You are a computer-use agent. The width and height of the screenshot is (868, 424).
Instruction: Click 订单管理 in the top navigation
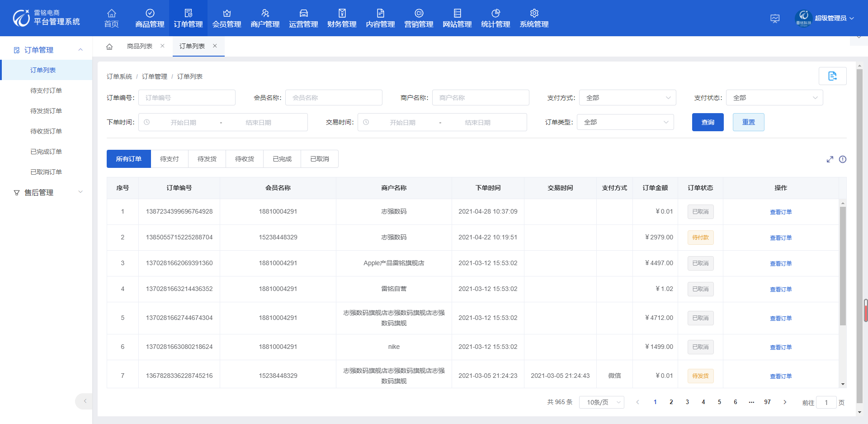pyautogui.click(x=188, y=18)
